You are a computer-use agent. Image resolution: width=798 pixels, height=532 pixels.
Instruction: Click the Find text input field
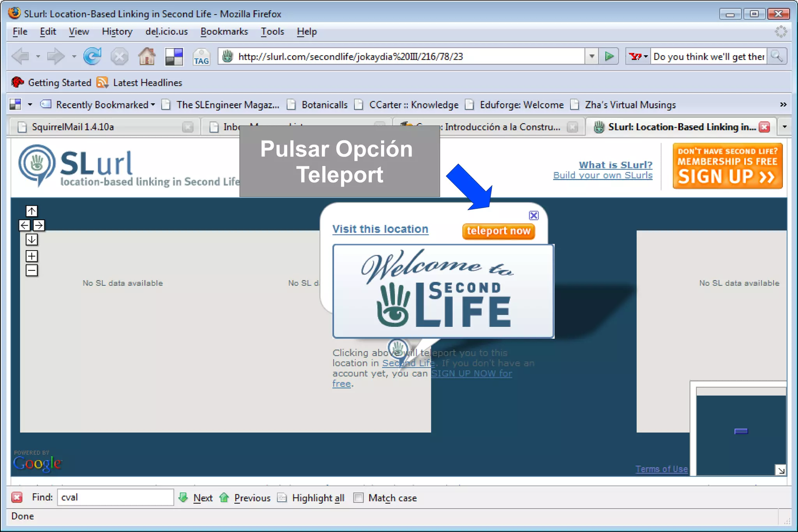tap(115, 498)
